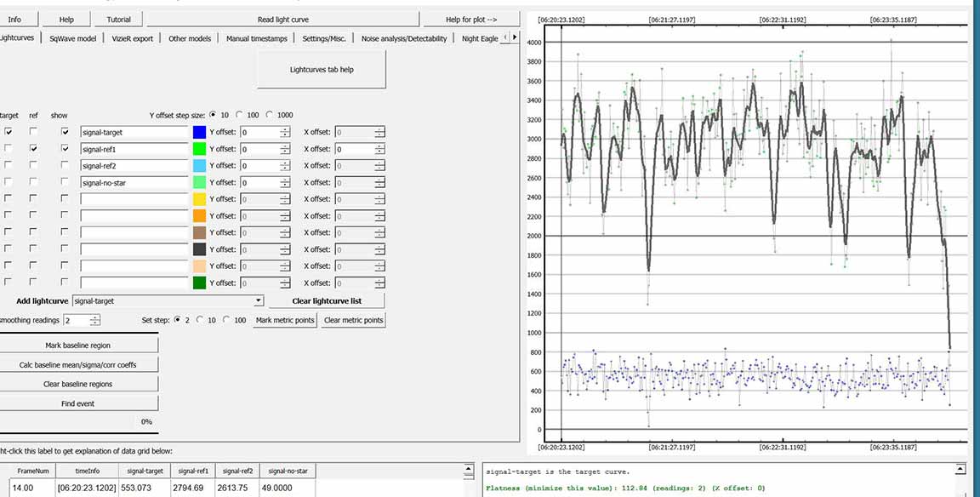
Task: Click the blue signal-target color swatch
Action: click(x=199, y=132)
